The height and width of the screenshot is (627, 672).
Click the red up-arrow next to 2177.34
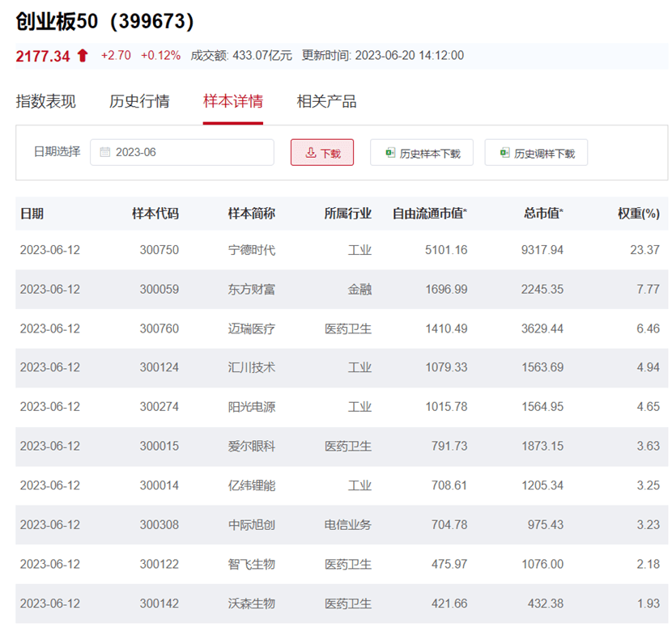pyautogui.click(x=83, y=55)
